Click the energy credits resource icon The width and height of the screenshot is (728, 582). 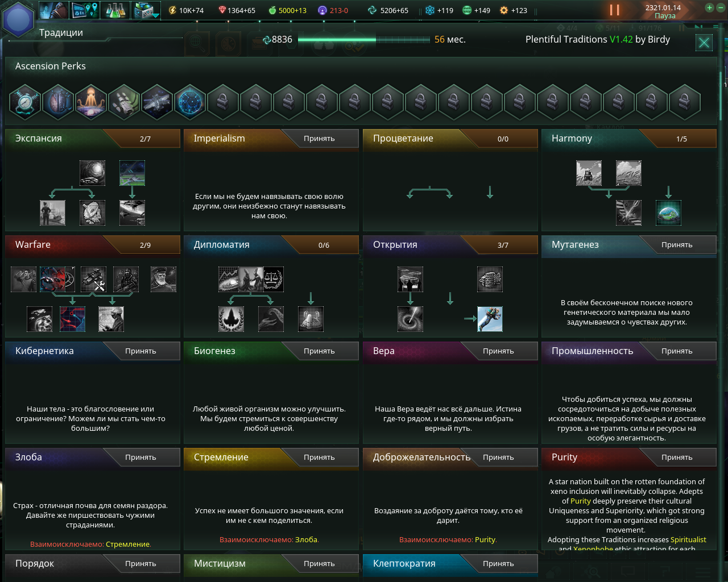tap(172, 10)
